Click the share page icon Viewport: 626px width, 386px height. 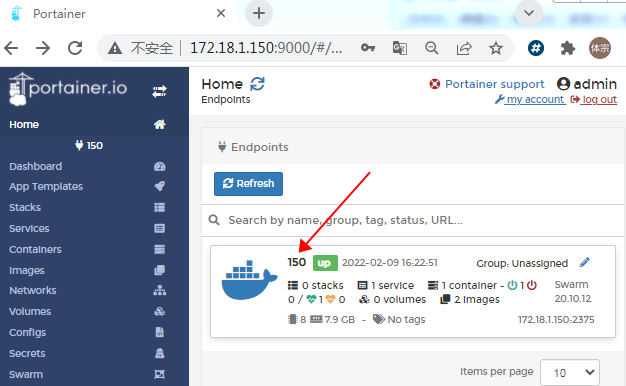(x=464, y=48)
